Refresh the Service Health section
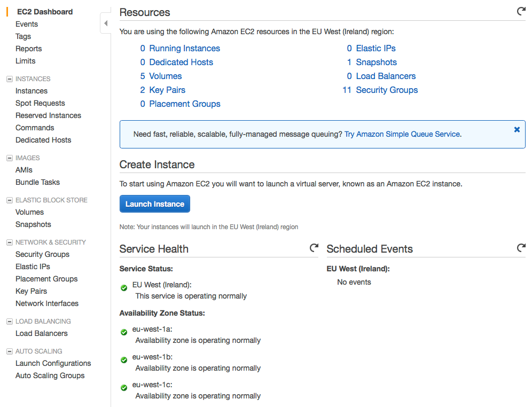This screenshot has height=407, width=532. coord(314,248)
